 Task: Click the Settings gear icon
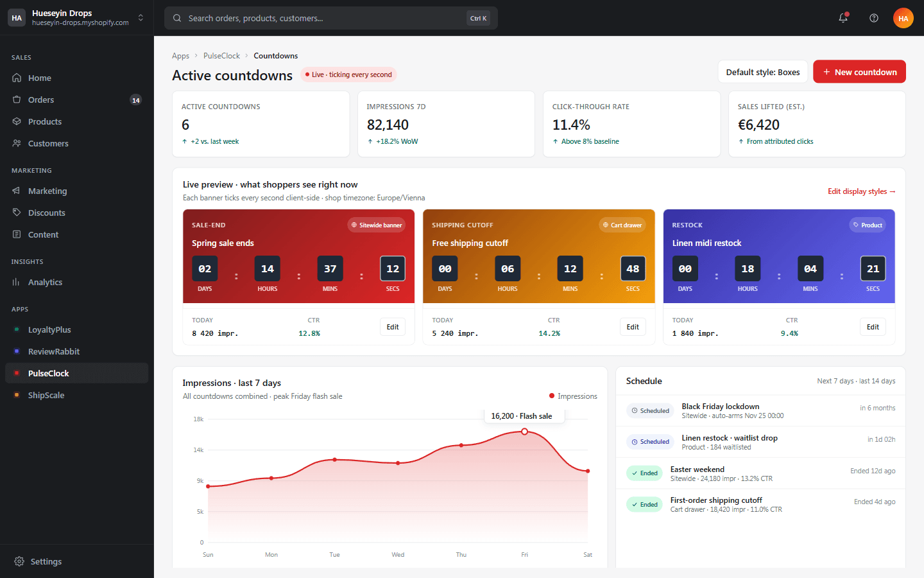19,561
